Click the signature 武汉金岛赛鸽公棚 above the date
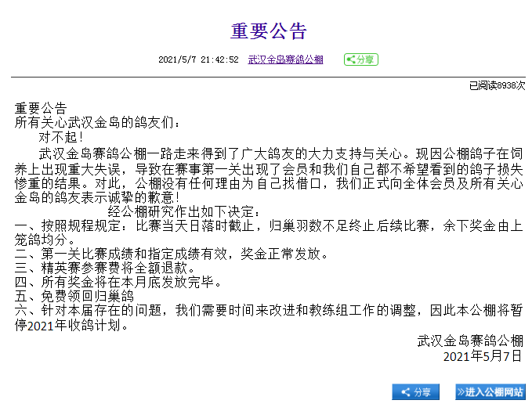The height and width of the screenshot is (411, 532). click(x=470, y=341)
